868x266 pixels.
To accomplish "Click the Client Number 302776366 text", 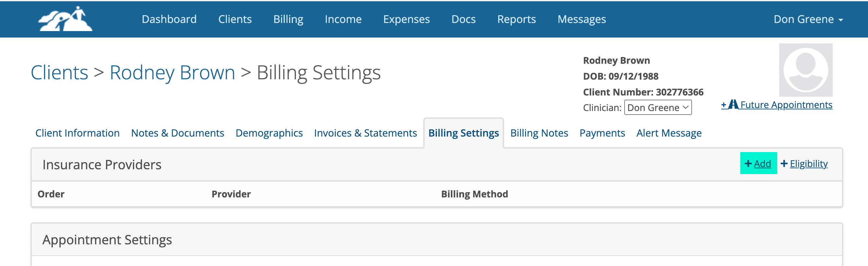I will (643, 92).
